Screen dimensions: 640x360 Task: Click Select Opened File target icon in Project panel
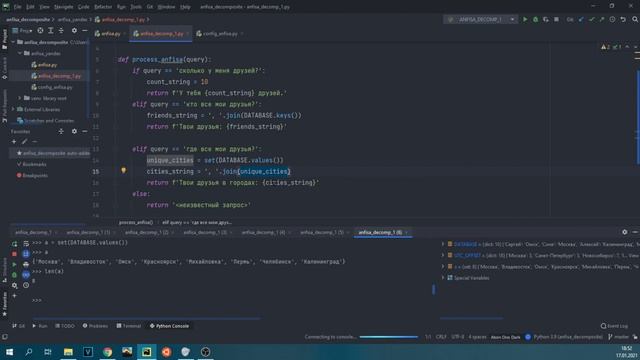tap(40, 31)
